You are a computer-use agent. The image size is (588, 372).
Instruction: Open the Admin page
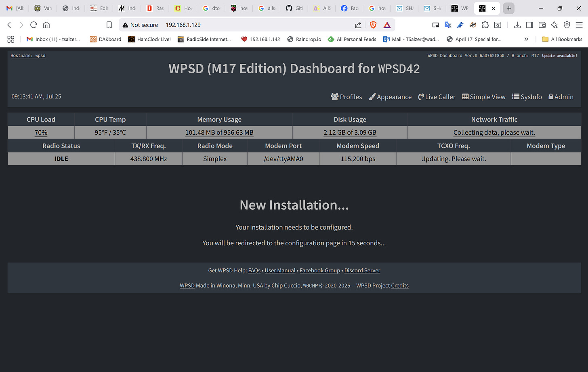[561, 97]
